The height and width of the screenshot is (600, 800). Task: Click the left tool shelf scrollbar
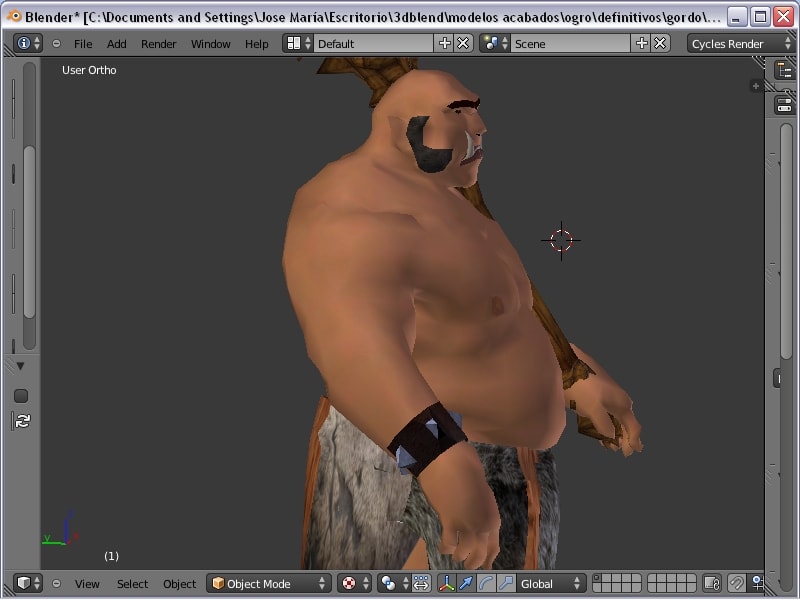pyautogui.click(x=29, y=232)
